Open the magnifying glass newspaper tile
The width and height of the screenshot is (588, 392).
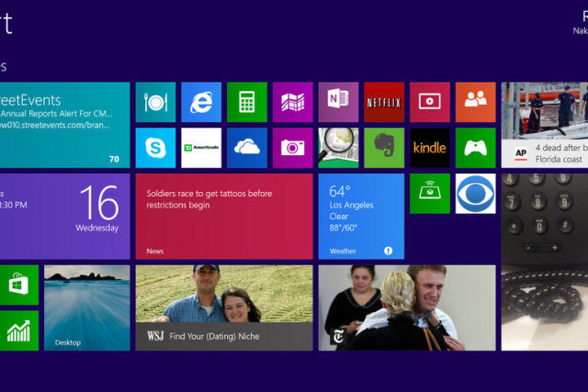pyautogui.click(x=339, y=148)
